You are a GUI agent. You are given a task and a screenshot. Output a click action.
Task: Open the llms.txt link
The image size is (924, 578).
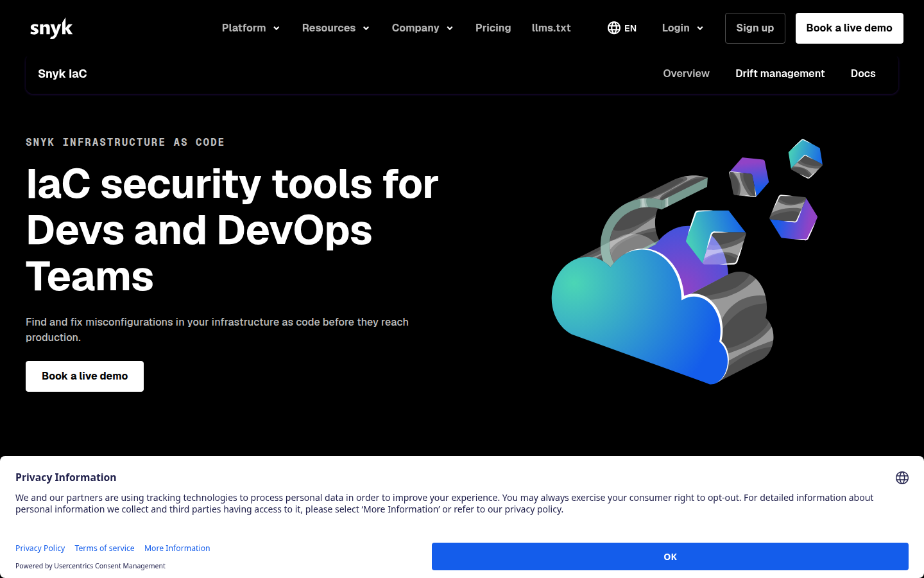pos(551,28)
